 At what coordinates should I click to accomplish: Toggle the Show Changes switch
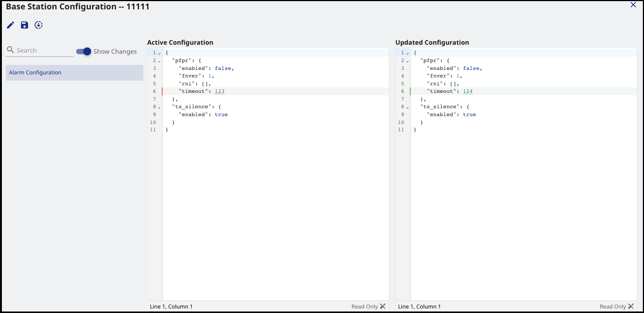(83, 51)
